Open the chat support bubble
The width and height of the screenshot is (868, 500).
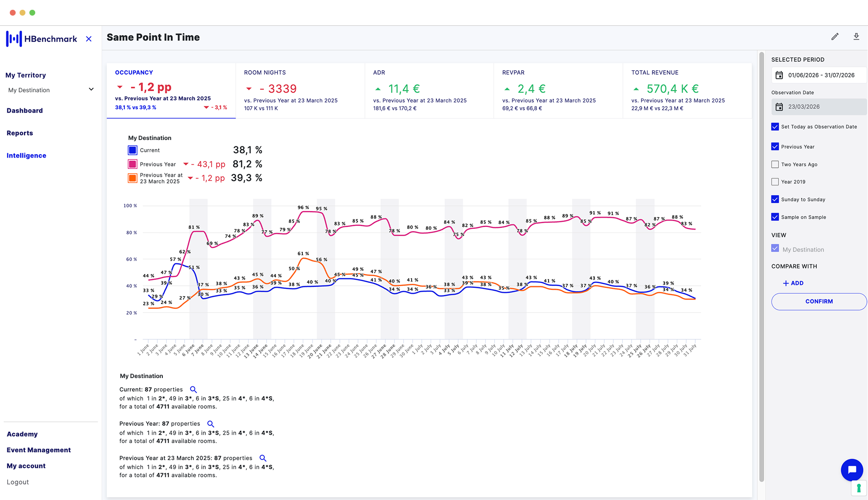(x=852, y=470)
